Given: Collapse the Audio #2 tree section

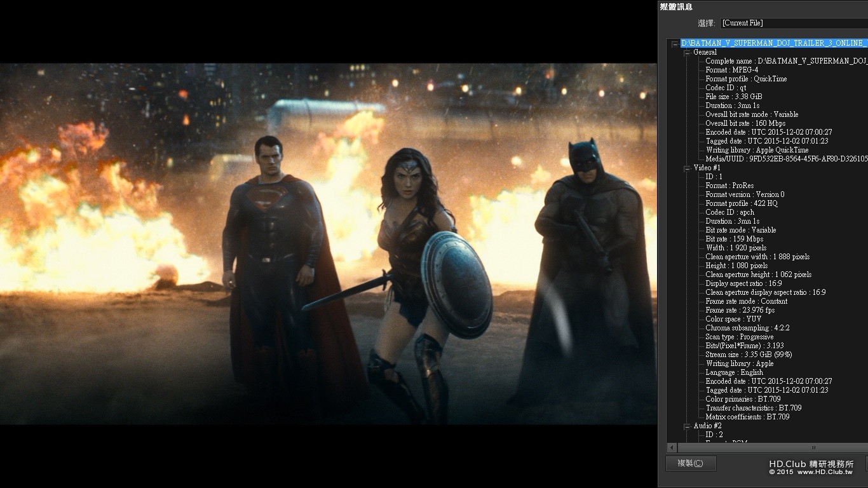Looking at the screenshot, I should point(688,426).
